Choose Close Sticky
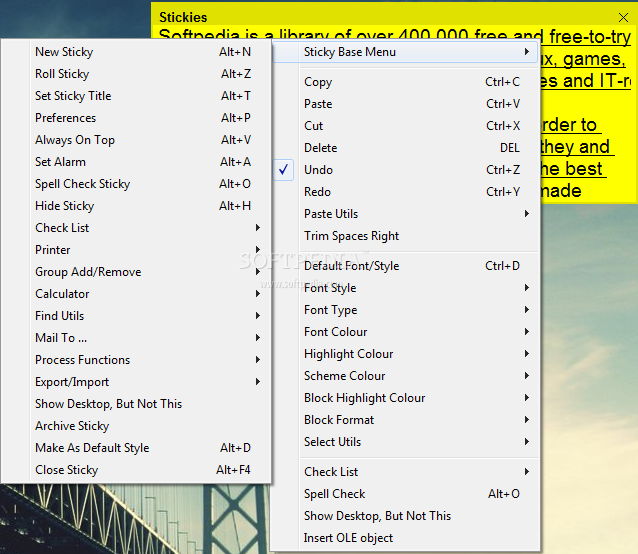The height and width of the screenshot is (554, 638). 136,469
